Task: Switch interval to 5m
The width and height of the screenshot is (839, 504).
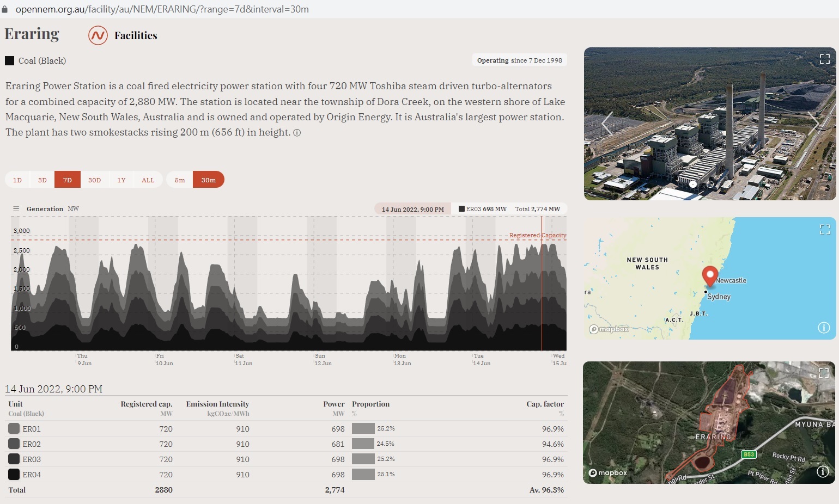Action: [180, 180]
